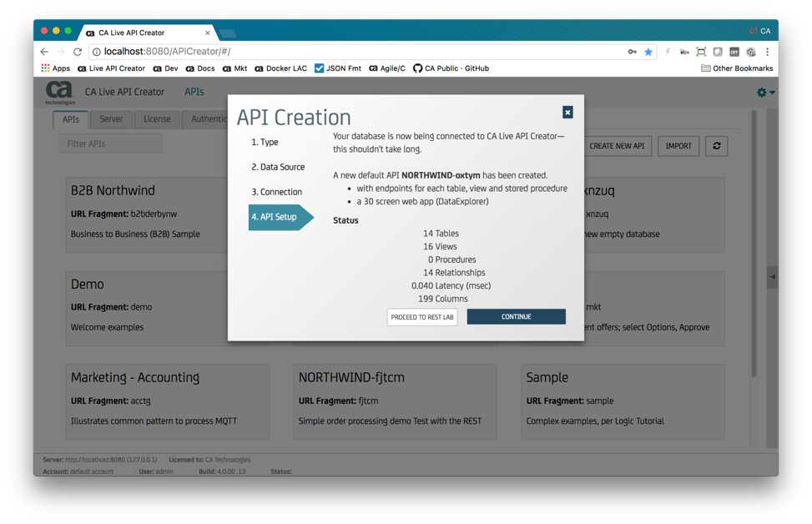Switch to the APIs tab
The image size is (812, 524).
coord(71,119)
